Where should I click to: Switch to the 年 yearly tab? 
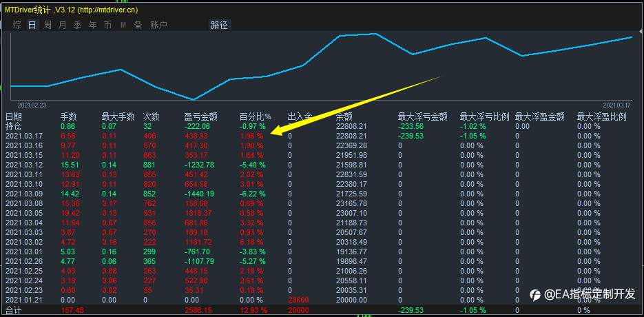pyautogui.click(x=93, y=25)
